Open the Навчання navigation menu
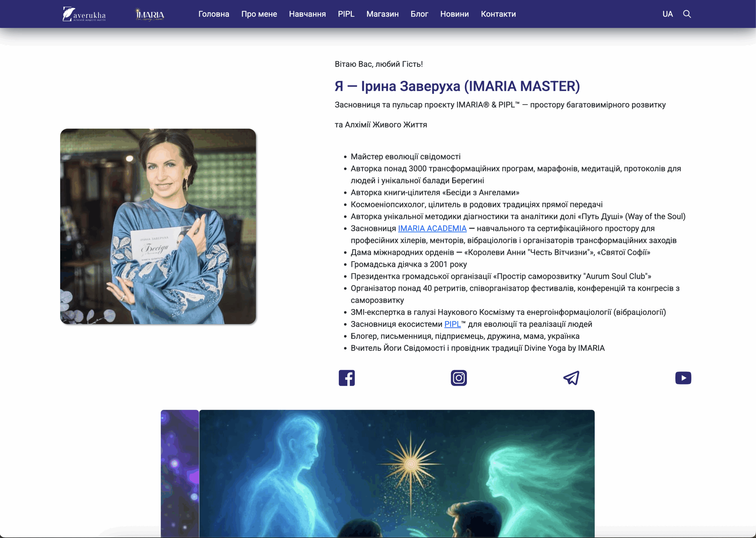756x538 pixels. point(307,14)
